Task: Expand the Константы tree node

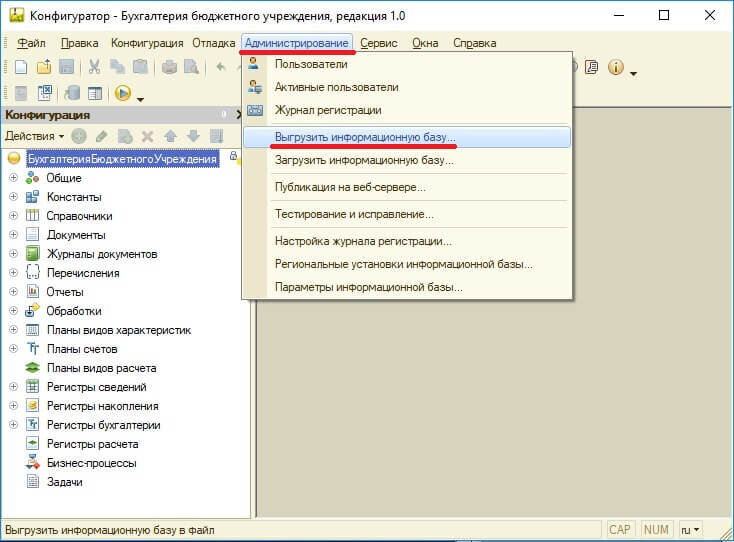Action: [x=14, y=197]
